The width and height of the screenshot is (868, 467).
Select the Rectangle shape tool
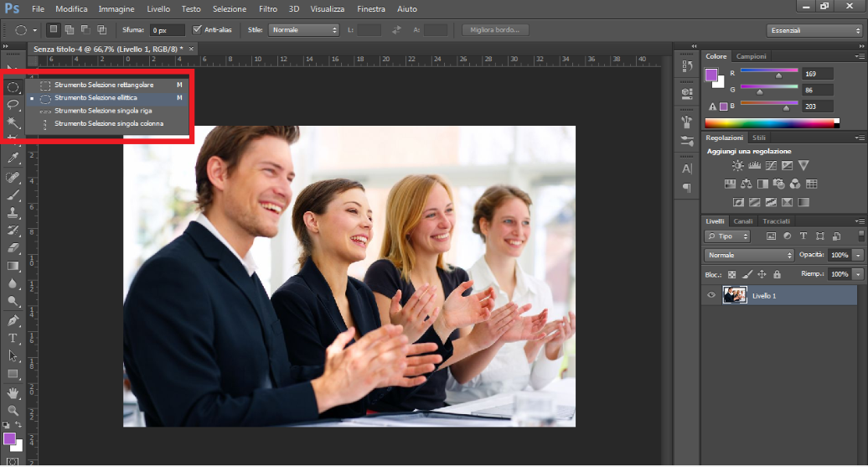13,374
